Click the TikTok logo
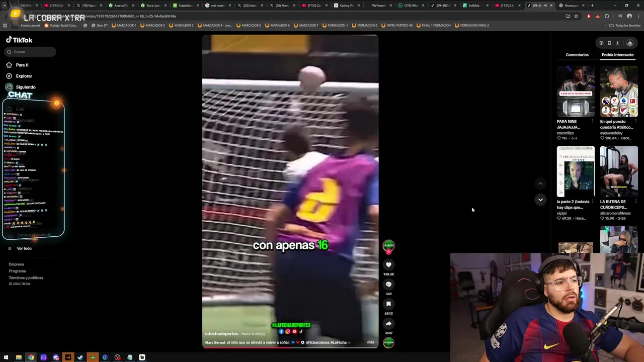This screenshot has width=644, height=362. coord(19,40)
